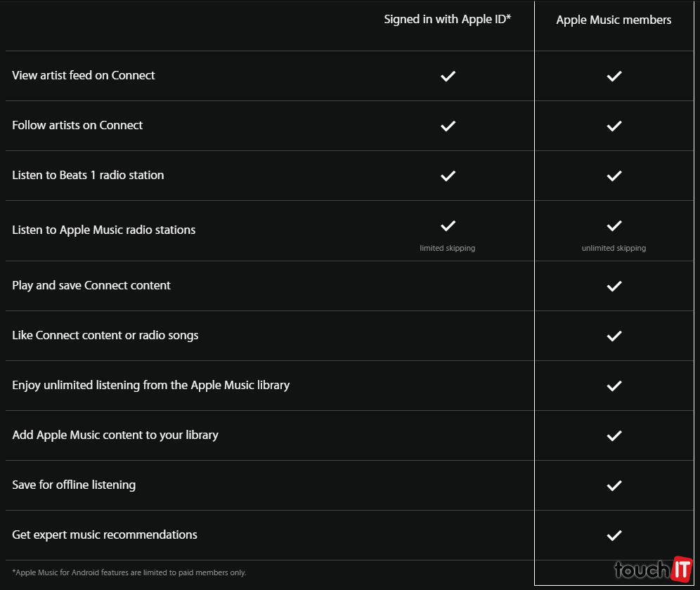
Task: Click members checkmark for Beats 1 radio station
Action: (x=614, y=176)
